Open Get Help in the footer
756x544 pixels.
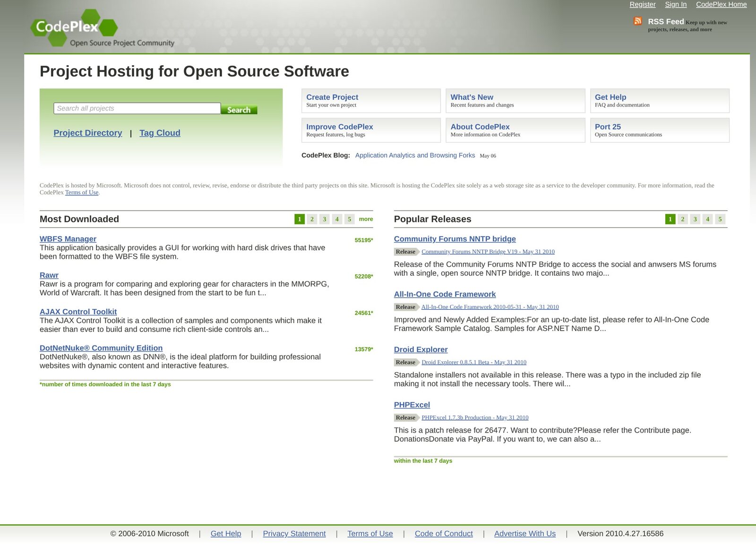[226, 534]
